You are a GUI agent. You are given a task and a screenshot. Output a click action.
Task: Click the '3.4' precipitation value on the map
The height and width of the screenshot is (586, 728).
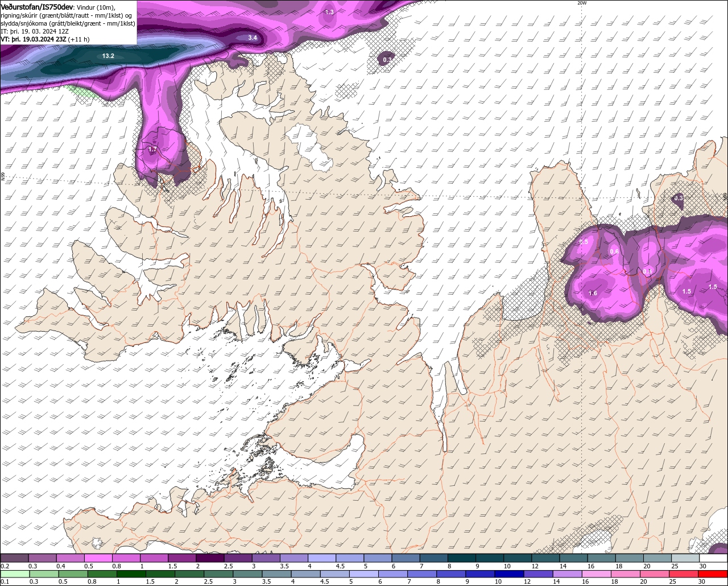click(253, 38)
